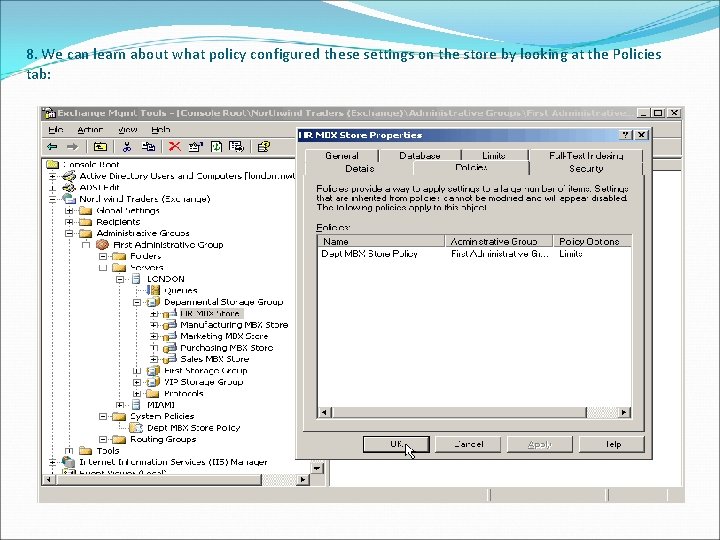The width and height of the screenshot is (720, 540).
Task: Switch to the Limits tab
Action: click(494, 156)
